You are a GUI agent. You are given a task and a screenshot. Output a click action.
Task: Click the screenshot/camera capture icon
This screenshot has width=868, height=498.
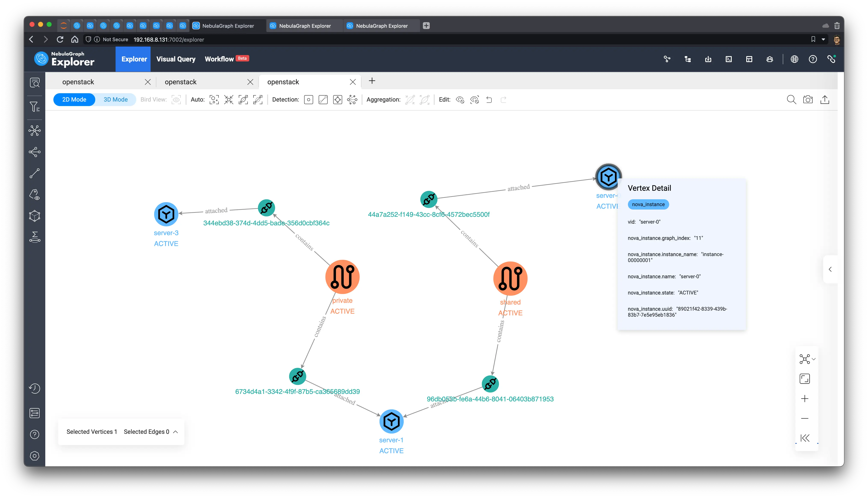[x=808, y=99]
